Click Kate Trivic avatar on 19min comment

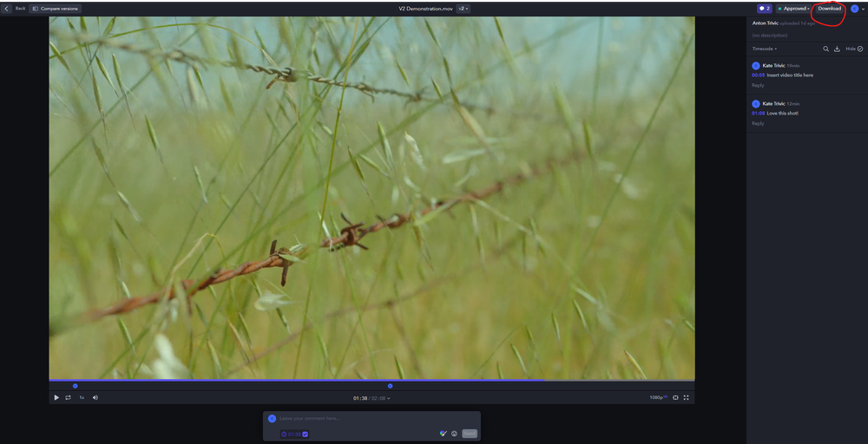[x=756, y=66]
